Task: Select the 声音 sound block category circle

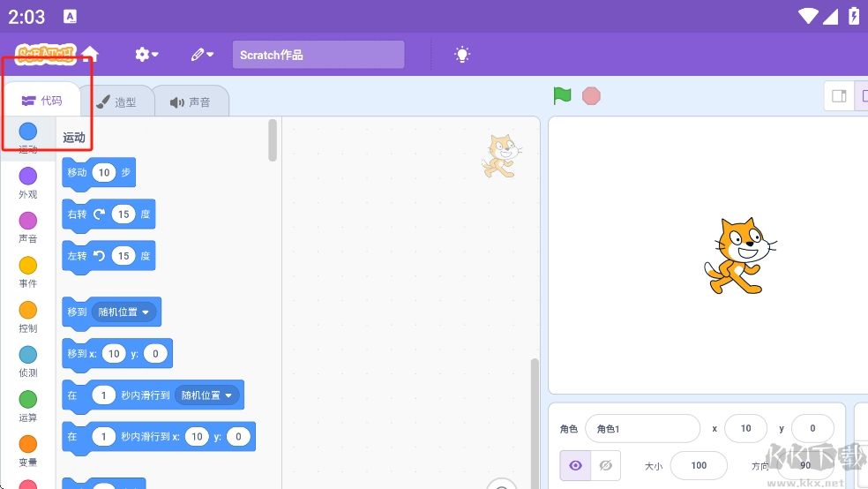Action: pos(27,221)
